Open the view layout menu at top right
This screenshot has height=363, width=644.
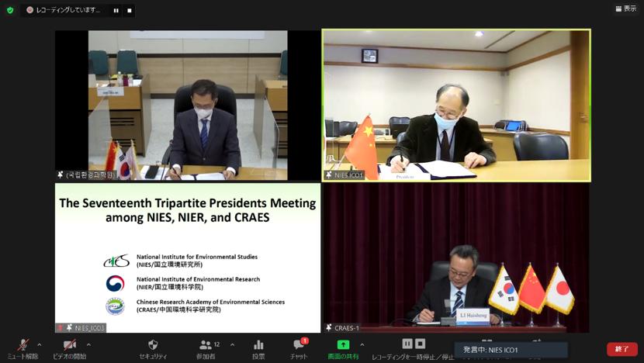point(626,9)
